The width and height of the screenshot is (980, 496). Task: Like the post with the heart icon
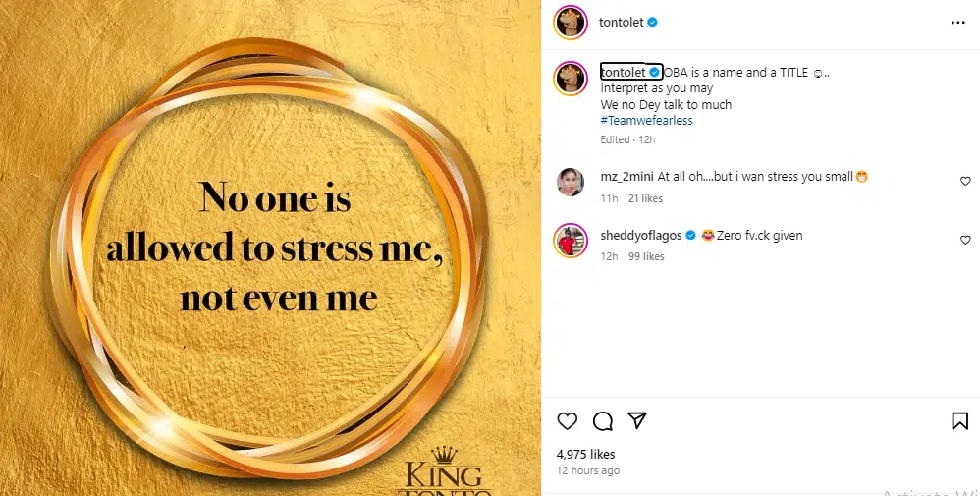point(568,421)
